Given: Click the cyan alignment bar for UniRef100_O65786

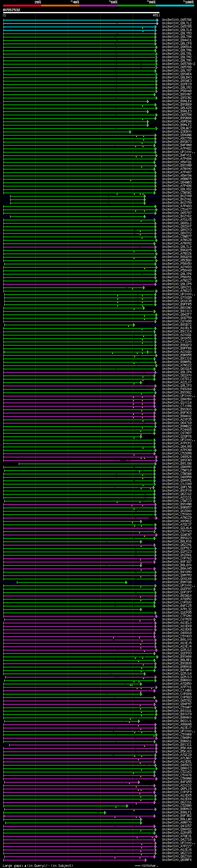Looking at the screenshot, I should click(x=80, y=20).
